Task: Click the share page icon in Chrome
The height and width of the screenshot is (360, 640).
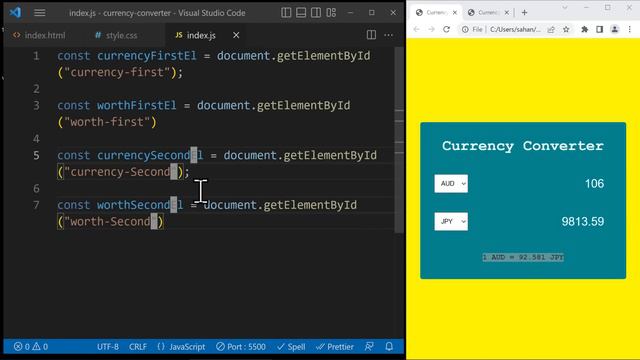Action: pos(551,29)
